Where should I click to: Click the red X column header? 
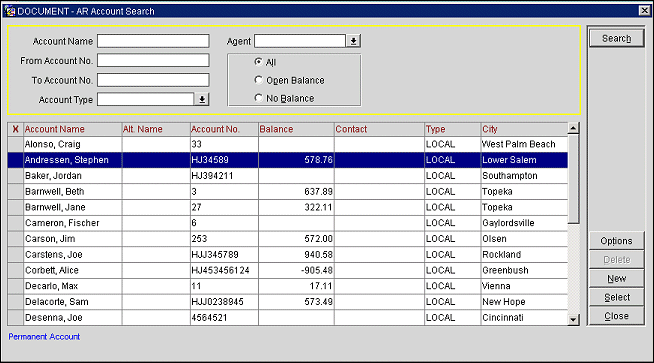coord(15,129)
